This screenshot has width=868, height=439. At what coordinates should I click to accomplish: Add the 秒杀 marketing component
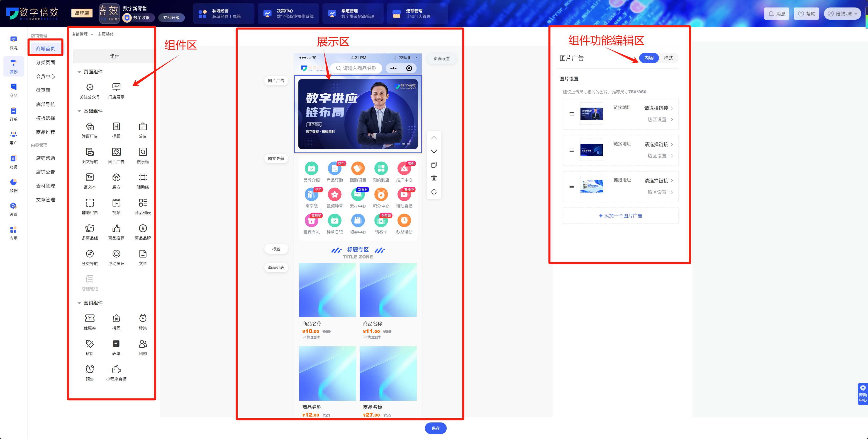pos(143,322)
